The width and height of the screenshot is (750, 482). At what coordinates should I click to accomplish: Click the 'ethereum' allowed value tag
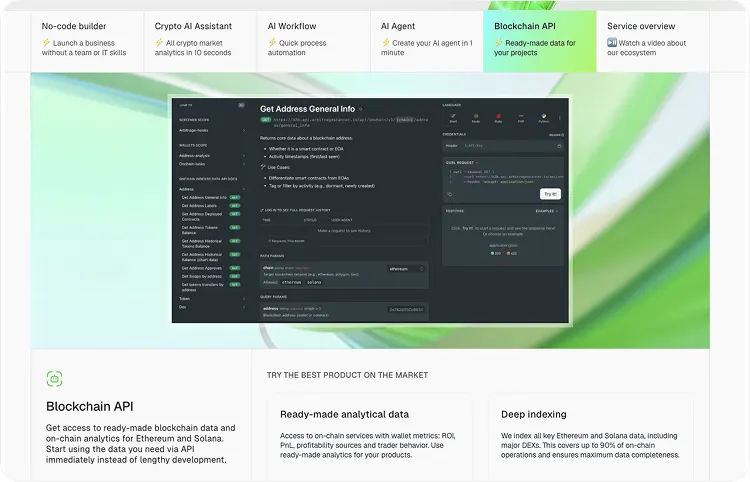pos(292,283)
